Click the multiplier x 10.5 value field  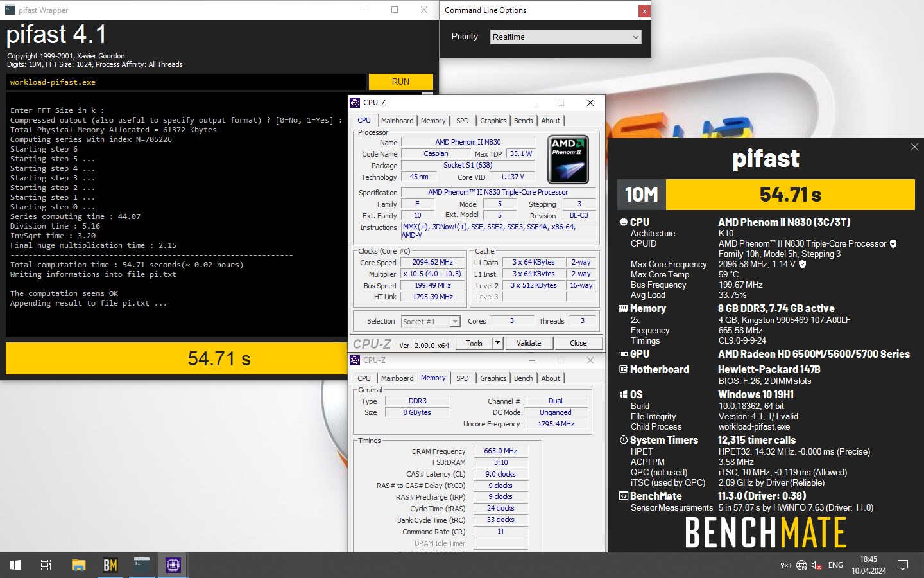tap(432, 274)
